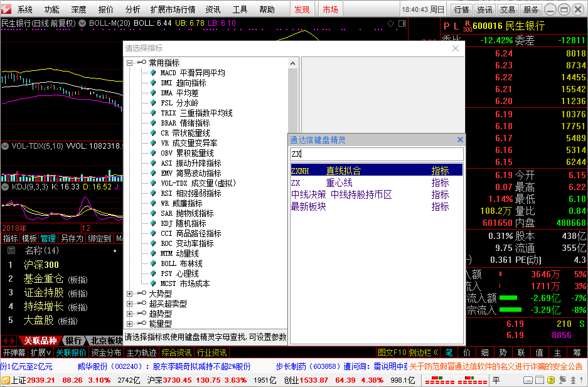Click the 市场 tab in the top bar
Screen dimensions: 588x387
(330, 9)
